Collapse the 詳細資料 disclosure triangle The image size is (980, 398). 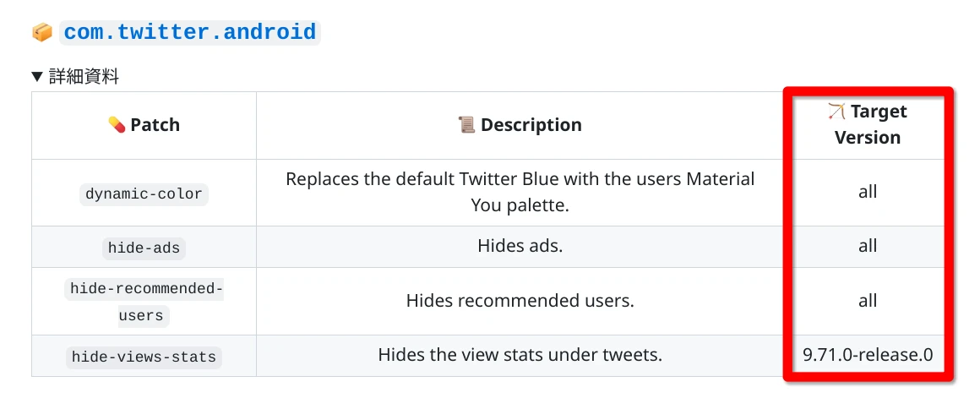click(37, 77)
